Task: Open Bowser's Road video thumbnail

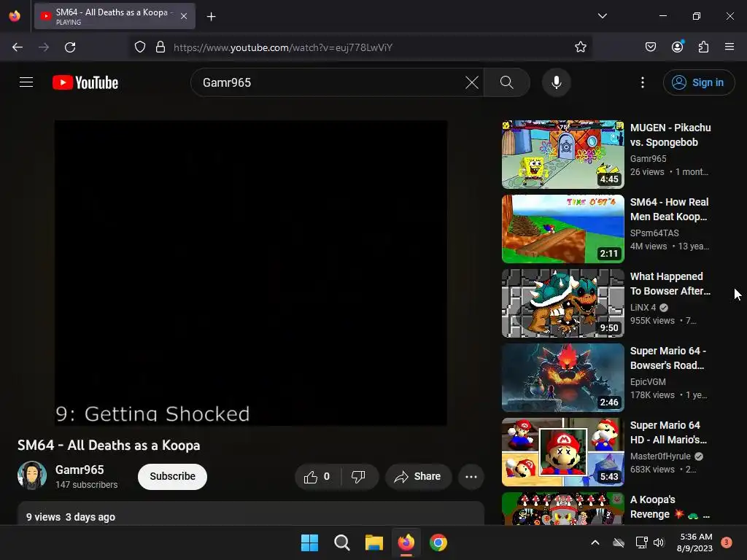Action: point(562,377)
